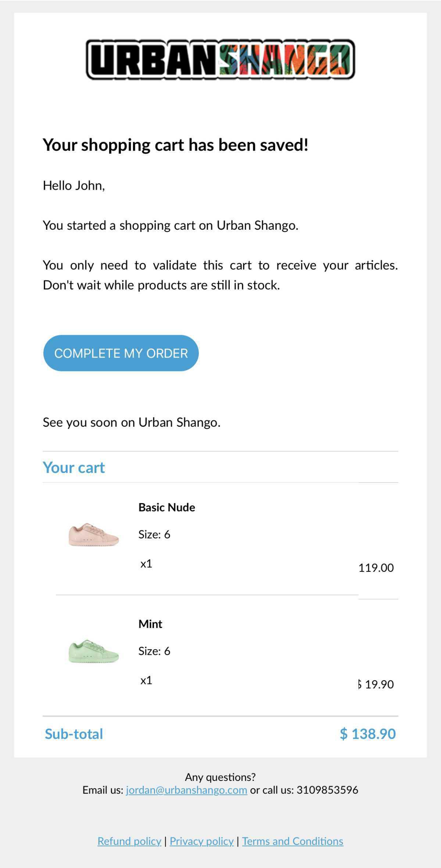Open the Basic Nude sneaker thumbnail
This screenshot has height=868, width=441.
click(94, 534)
